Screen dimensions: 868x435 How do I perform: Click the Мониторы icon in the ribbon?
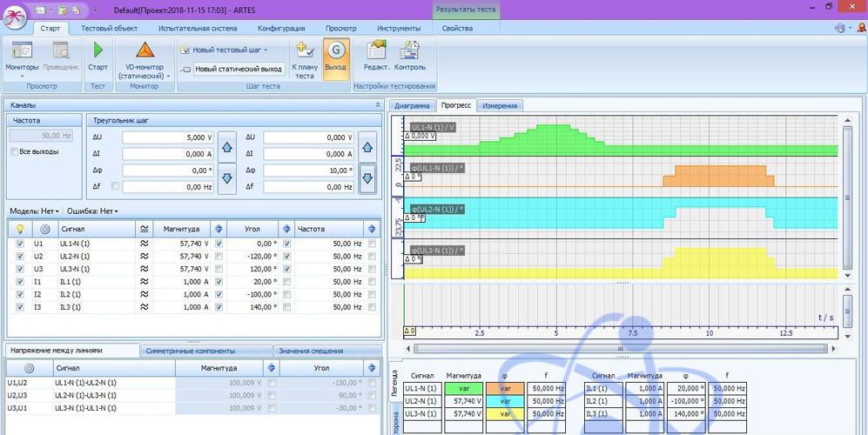point(22,50)
